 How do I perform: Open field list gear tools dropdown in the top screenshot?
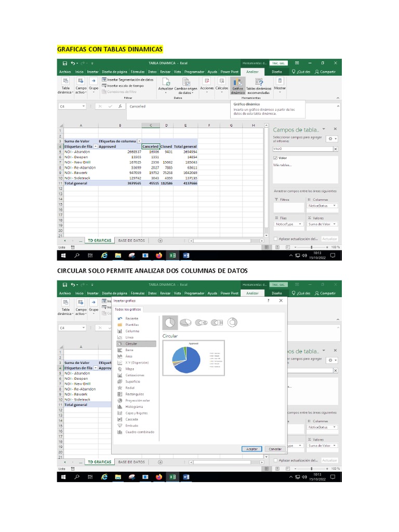(332, 139)
